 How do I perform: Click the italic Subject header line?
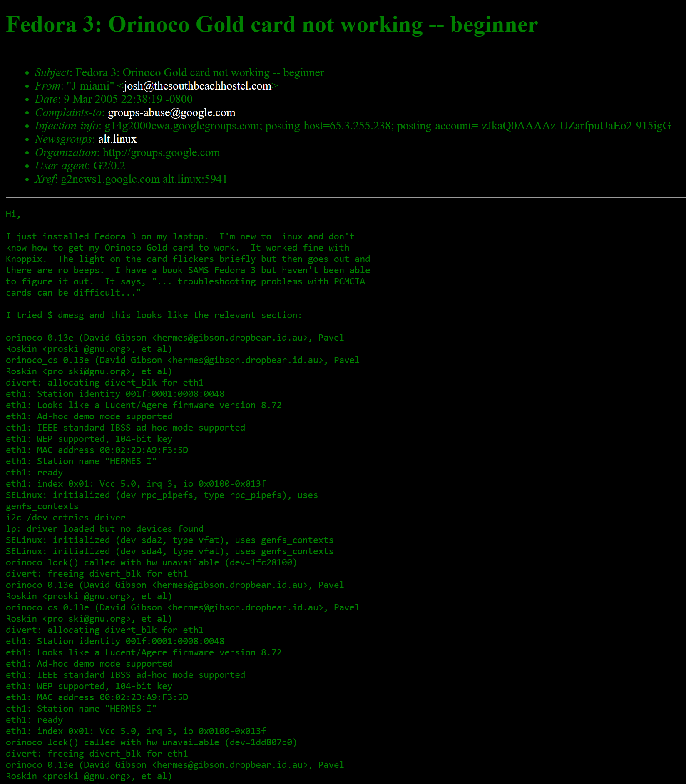coord(179,72)
